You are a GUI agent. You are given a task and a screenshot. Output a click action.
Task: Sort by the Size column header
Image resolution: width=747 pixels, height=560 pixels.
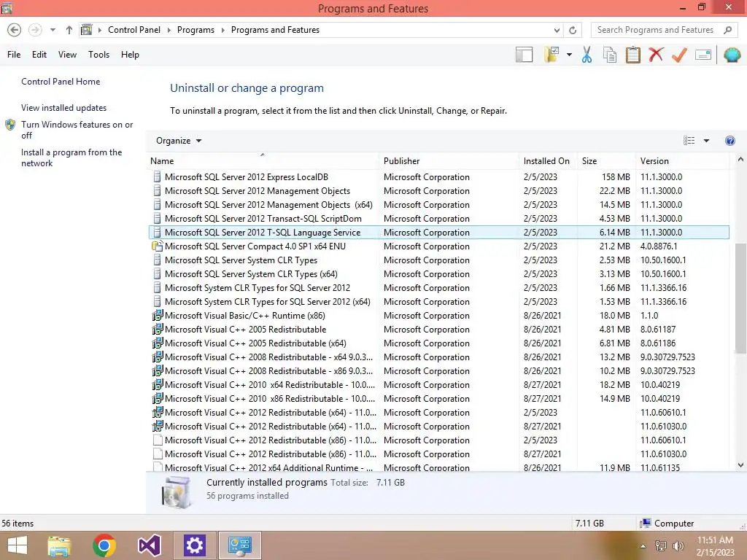pos(606,161)
